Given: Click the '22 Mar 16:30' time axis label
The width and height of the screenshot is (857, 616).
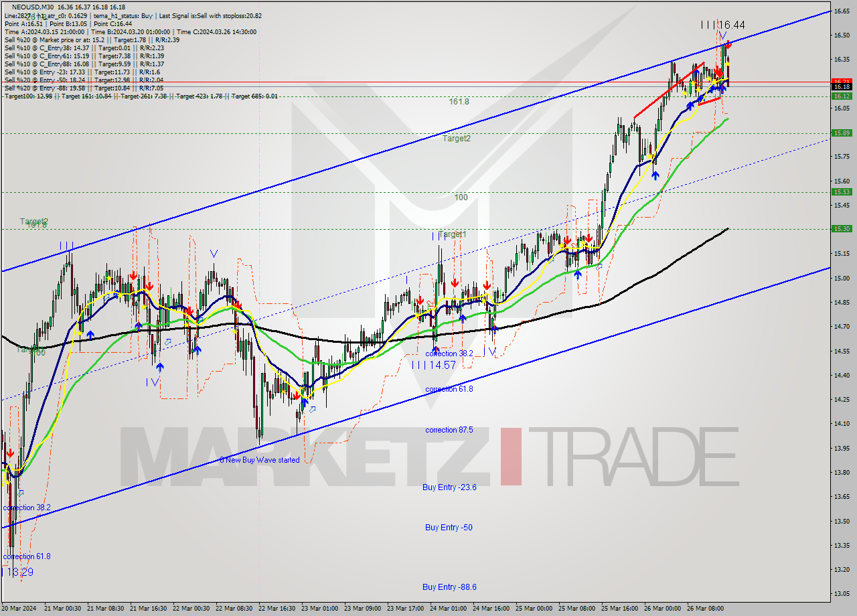Looking at the screenshot, I should coord(277,609).
